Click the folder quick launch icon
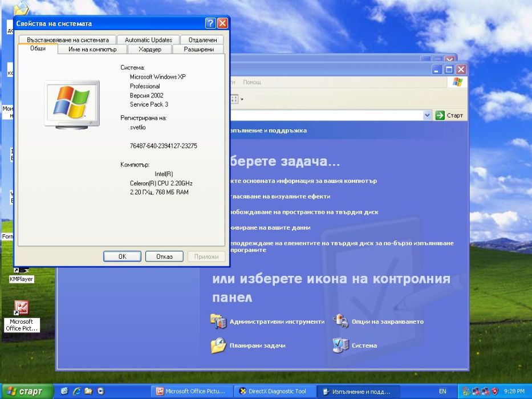Image resolution: width=532 pixels, height=399 pixels. pos(88,391)
